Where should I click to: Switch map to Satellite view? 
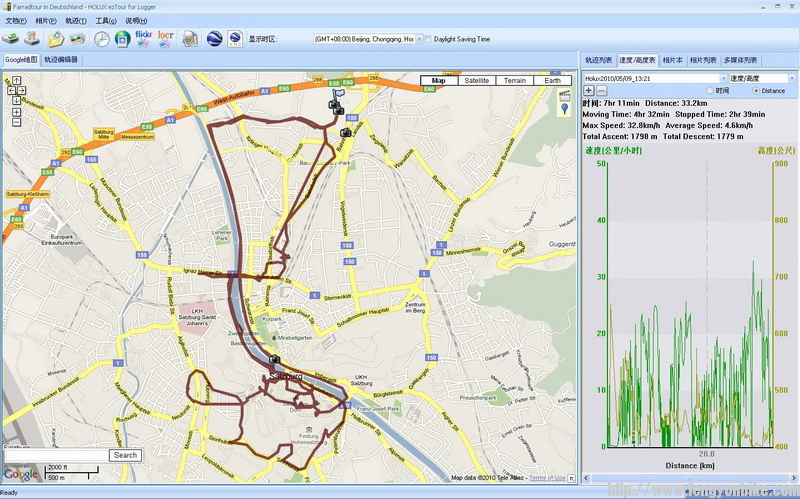(477, 81)
